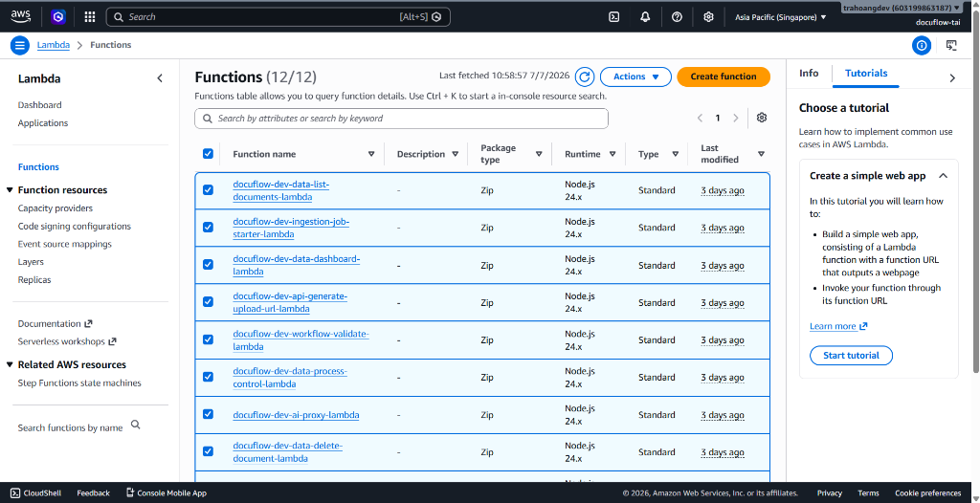Focus the top AWS Search box
Screen dimensions: 980x503
(x=278, y=17)
